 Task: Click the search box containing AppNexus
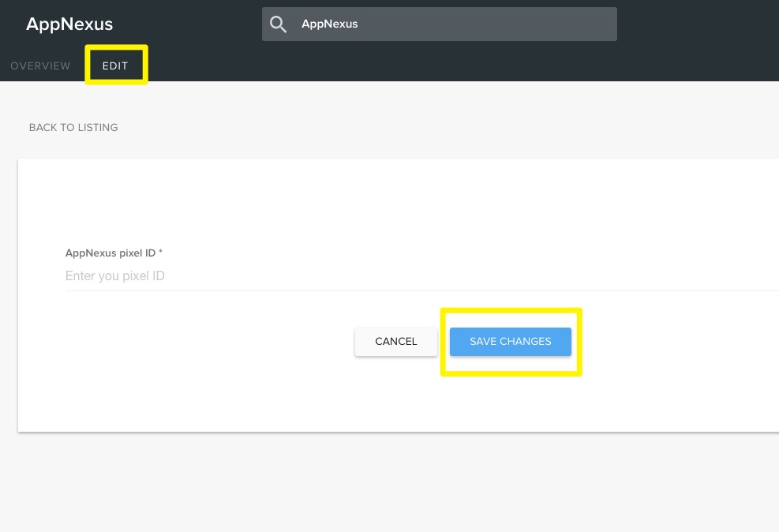tap(439, 24)
